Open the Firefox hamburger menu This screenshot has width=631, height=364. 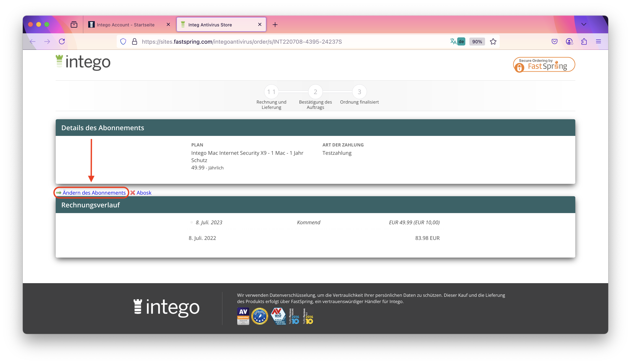pos(598,41)
